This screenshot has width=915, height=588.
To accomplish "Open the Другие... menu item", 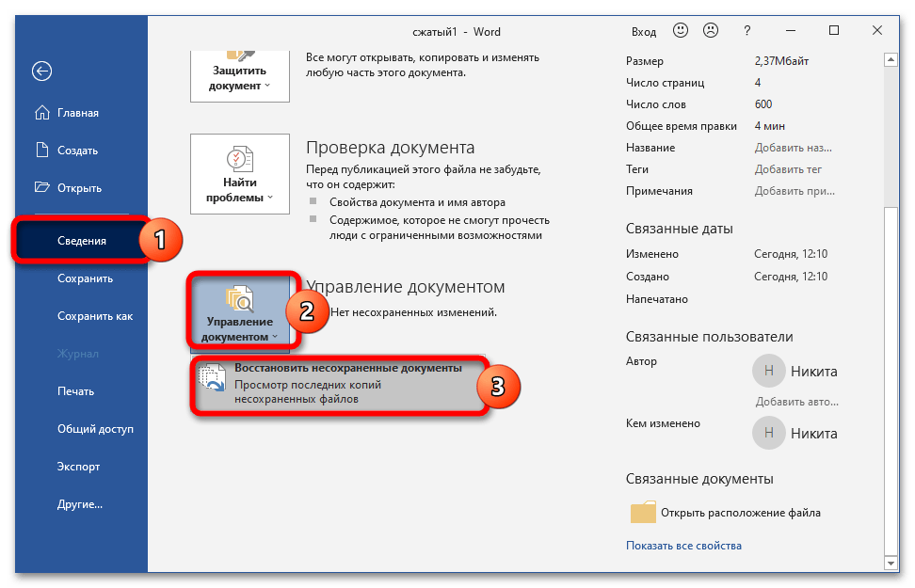I will coord(80,504).
